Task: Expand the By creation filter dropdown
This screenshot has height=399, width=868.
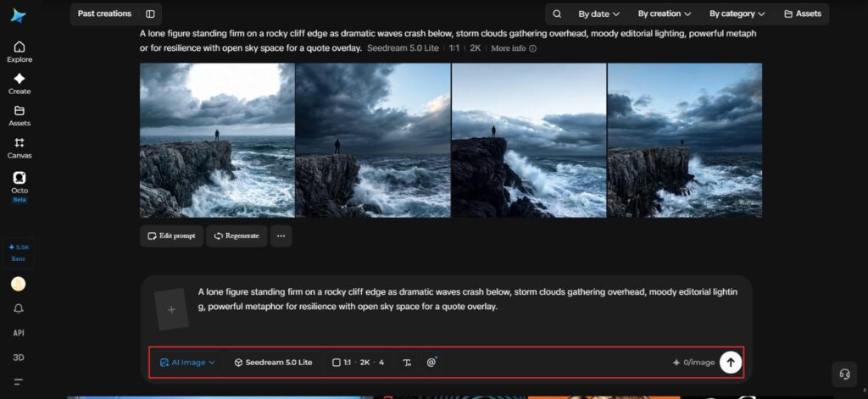Action: (665, 14)
